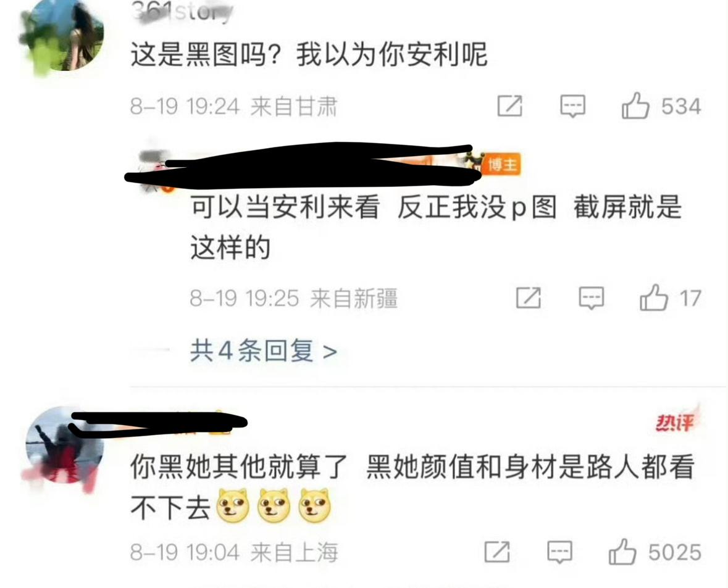
Task: Repost the Gansu comment via share icon
Action: (x=510, y=106)
